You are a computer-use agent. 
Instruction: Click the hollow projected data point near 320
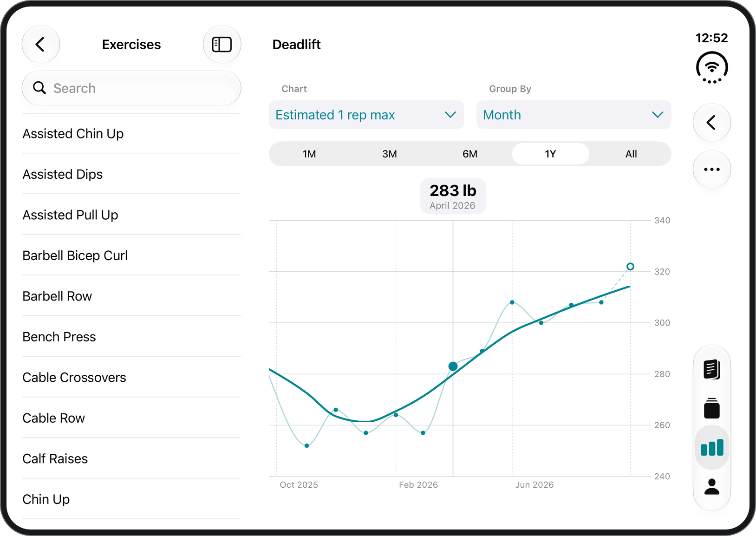coord(630,267)
